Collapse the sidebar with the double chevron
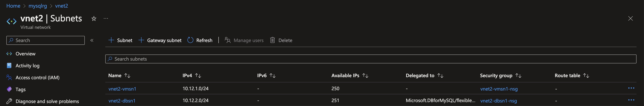Image resolution: width=644 pixels, height=106 pixels. (92, 40)
